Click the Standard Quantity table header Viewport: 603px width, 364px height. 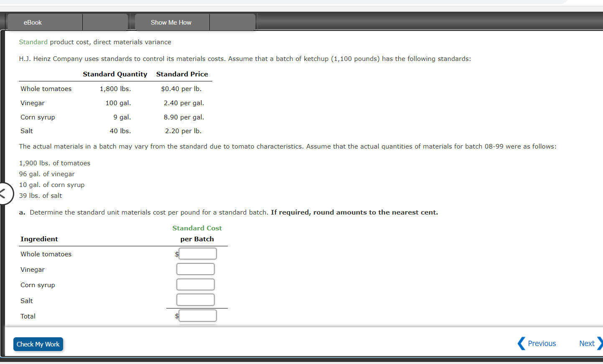[x=115, y=74]
